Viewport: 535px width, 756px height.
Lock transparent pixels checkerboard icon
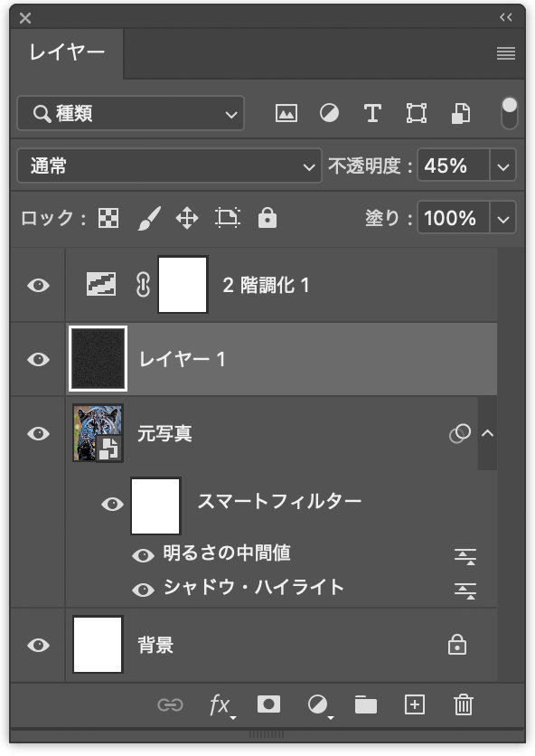pos(108,219)
